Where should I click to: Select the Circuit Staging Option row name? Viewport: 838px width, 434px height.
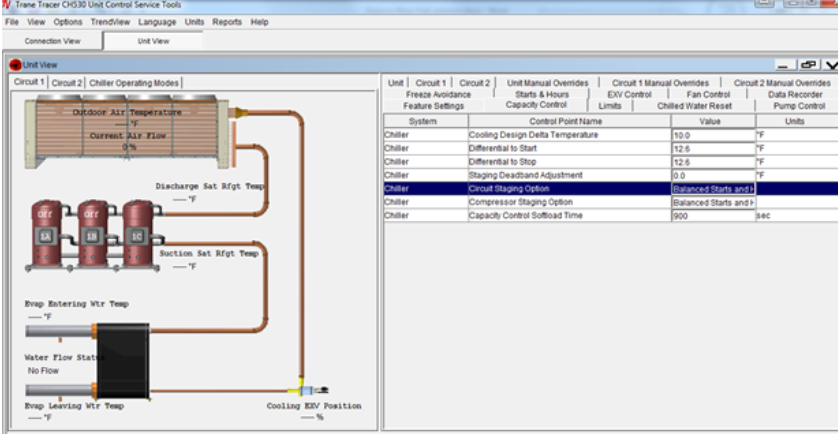(x=509, y=189)
